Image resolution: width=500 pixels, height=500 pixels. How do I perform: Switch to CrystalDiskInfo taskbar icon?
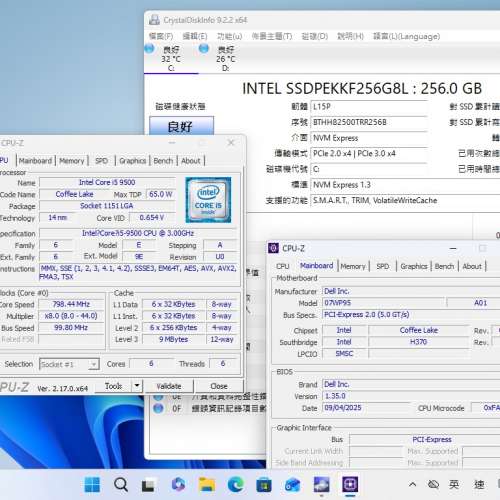click(x=321, y=485)
